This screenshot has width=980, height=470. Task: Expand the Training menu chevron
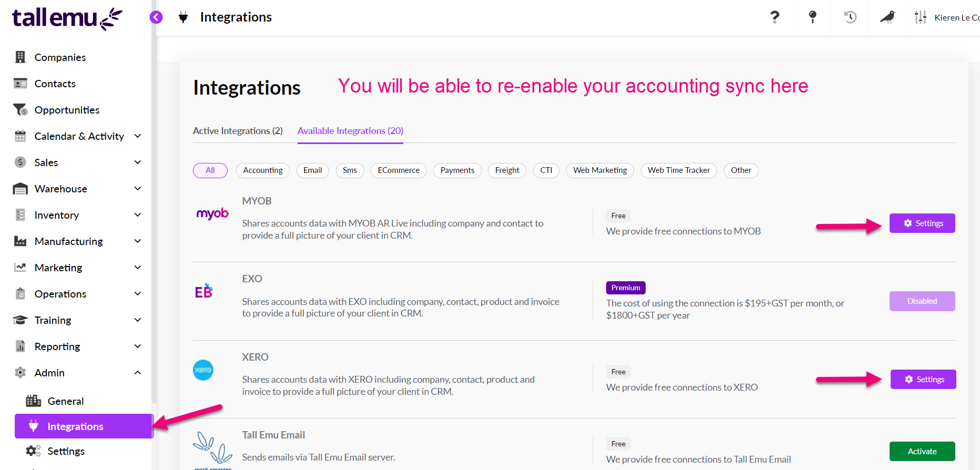(x=138, y=320)
